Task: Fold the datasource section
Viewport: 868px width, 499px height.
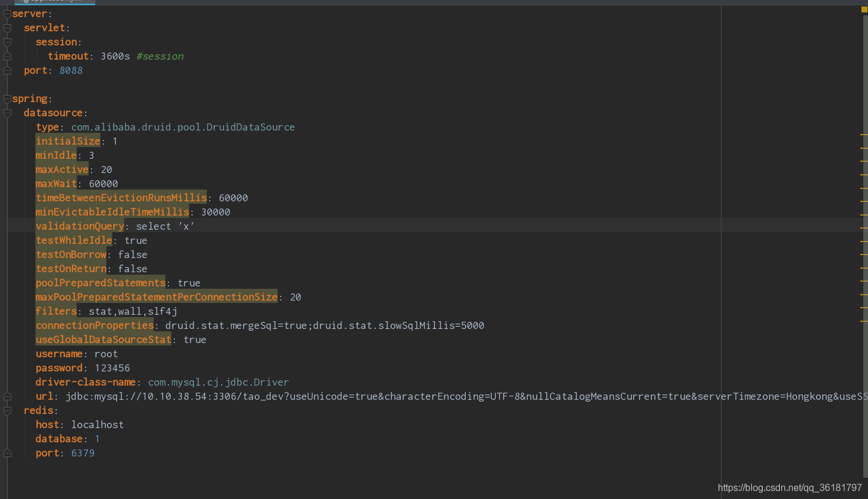Action: [x=7, y=113]
